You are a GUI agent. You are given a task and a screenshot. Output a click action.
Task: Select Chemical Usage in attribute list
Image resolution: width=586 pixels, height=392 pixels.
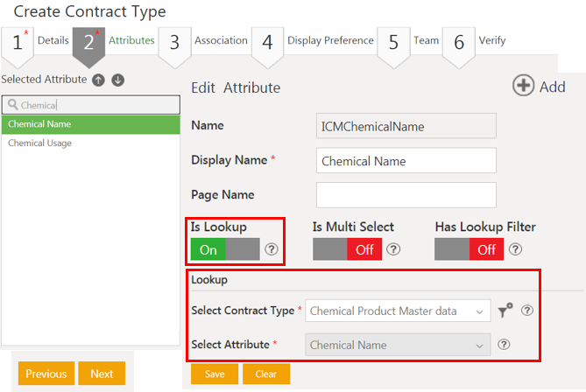pyautogui.click(x=40, y=143)
